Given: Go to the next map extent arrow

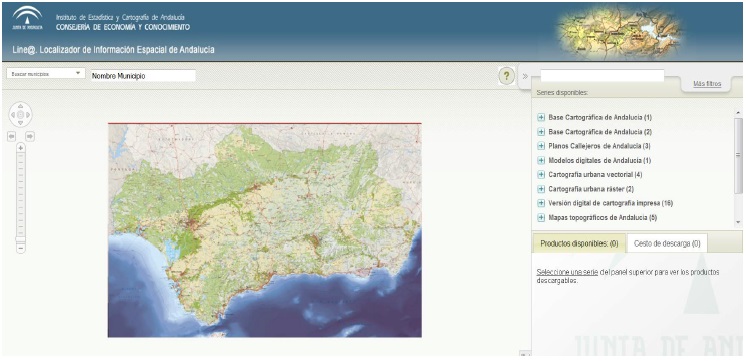Looking at the screenshot, I should click(29, 137).
